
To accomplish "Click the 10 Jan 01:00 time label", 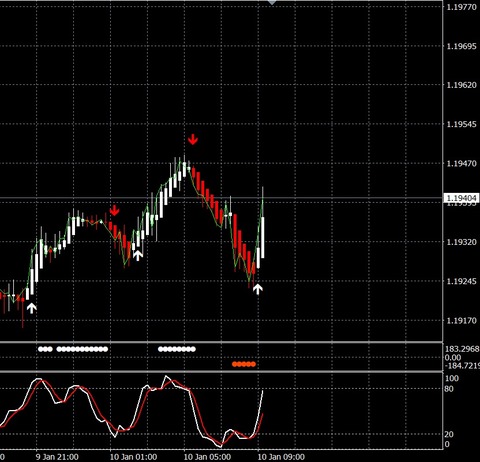I will [x=133, y=457].
